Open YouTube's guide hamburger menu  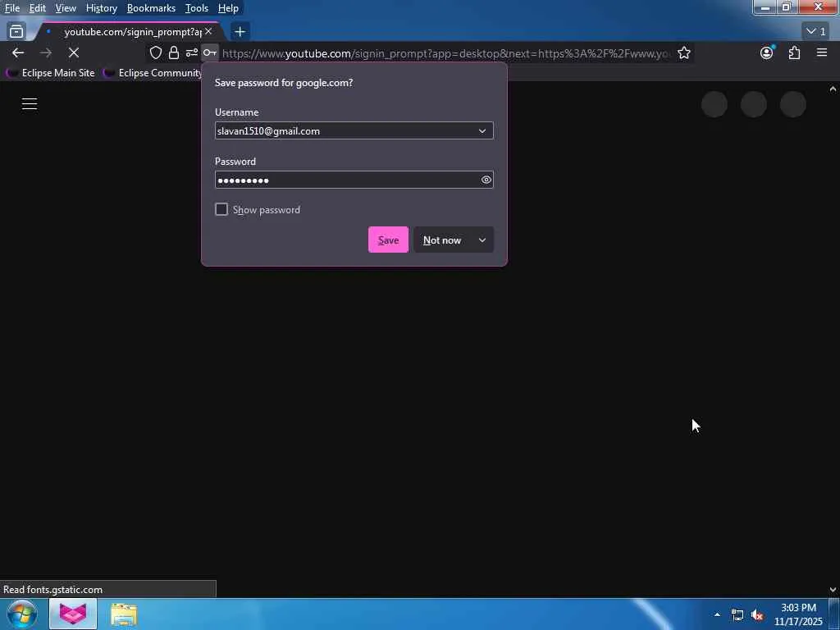click(x=30, y=104)
